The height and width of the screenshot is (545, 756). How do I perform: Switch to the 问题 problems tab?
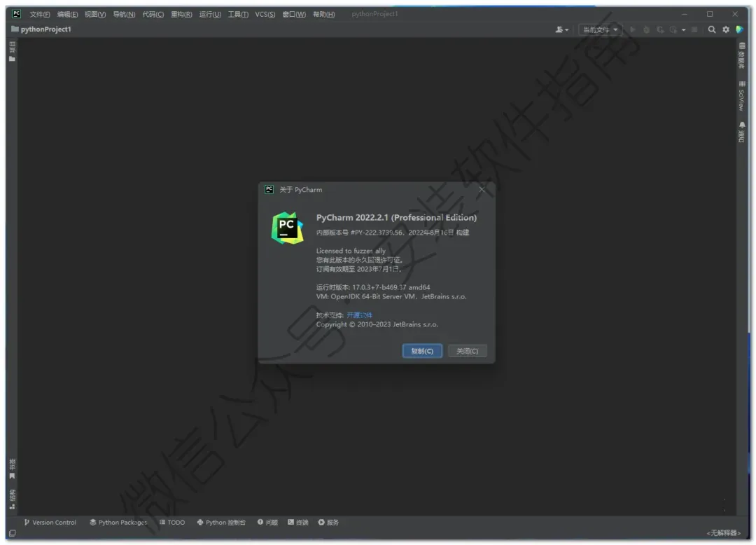click(267, 523)
